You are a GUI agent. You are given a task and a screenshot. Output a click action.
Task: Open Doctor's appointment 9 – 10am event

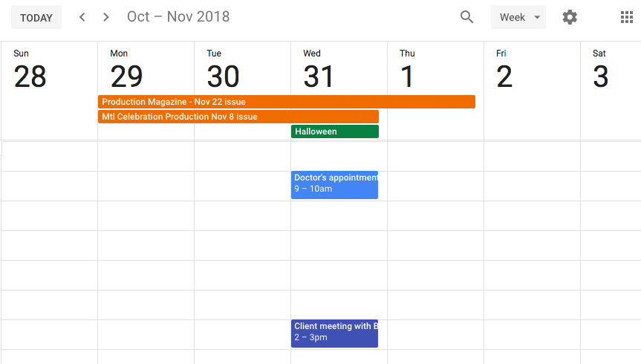334,185
